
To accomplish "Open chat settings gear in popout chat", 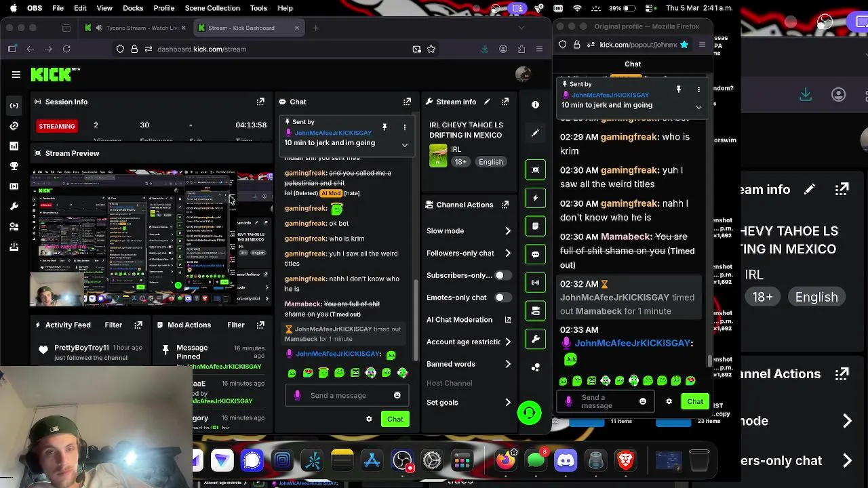I will tap(669, 401).
